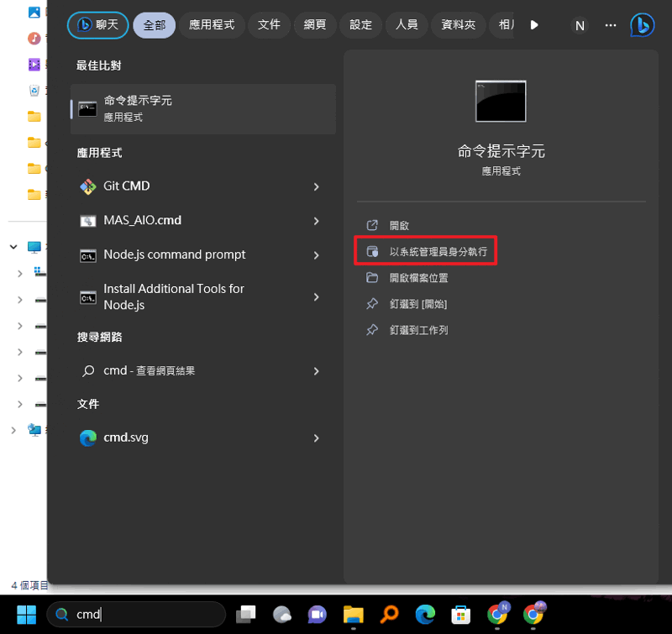Open Microsoft Edge from taskbar
672x634 pixels.
tap(425, 615)
